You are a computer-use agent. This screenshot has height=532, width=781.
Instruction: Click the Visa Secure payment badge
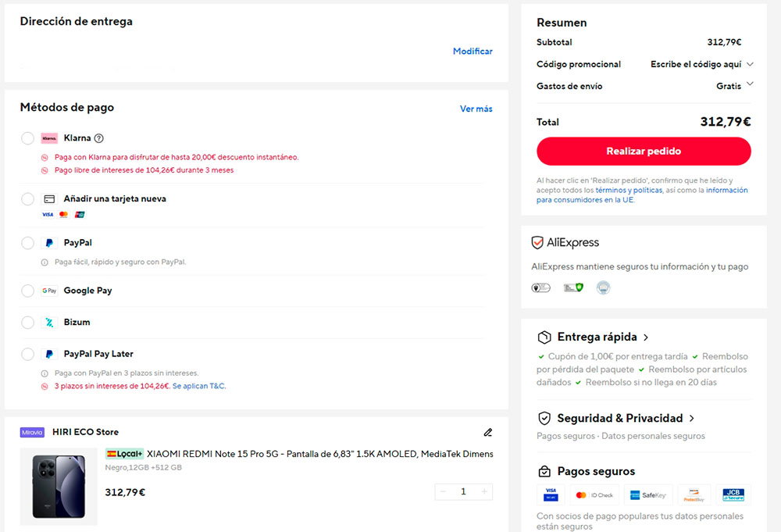tap(551, 495)
